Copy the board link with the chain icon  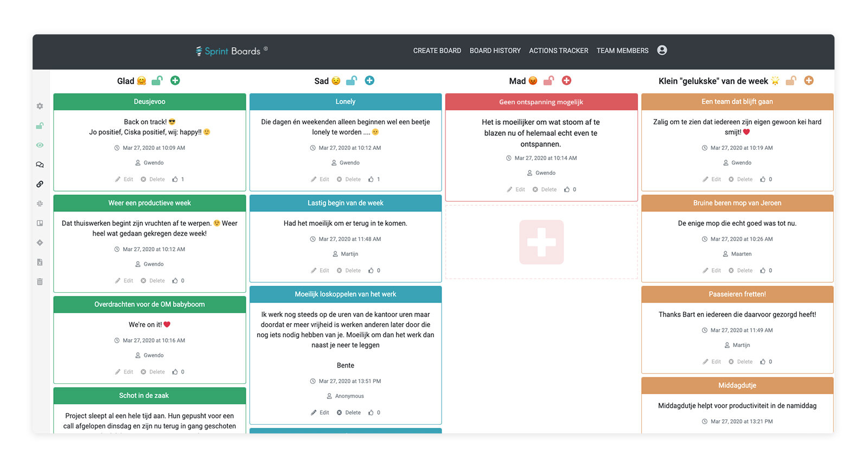coord(40,184)
